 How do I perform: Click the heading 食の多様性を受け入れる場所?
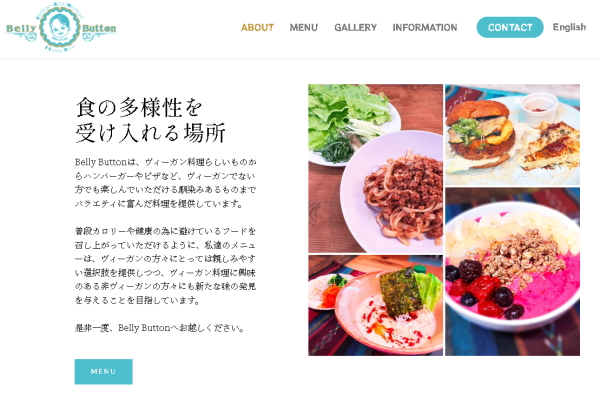150,120
